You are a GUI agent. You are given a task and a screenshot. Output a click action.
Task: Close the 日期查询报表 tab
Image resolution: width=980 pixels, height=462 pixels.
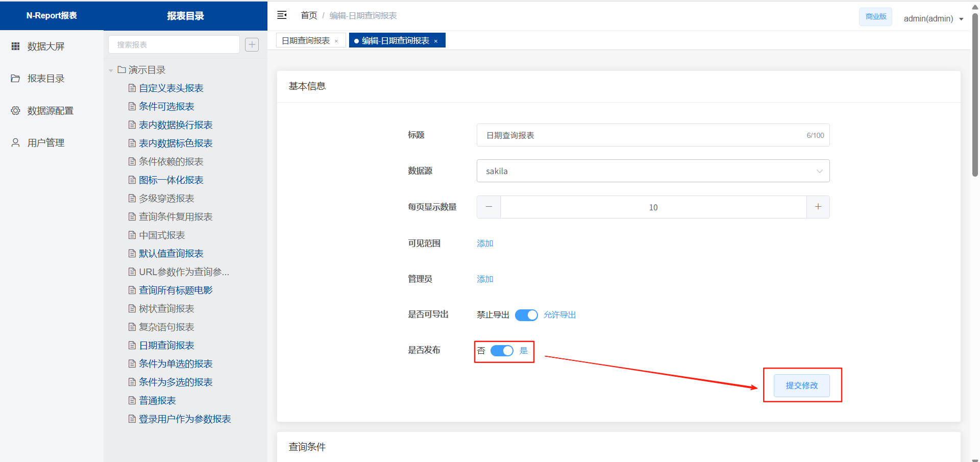point(336,41)
